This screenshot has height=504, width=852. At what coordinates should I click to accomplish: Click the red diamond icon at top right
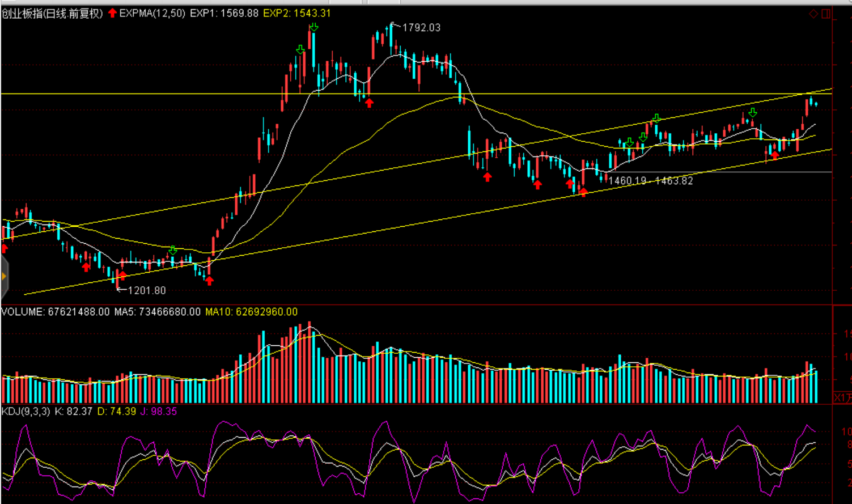click(813, 14)
